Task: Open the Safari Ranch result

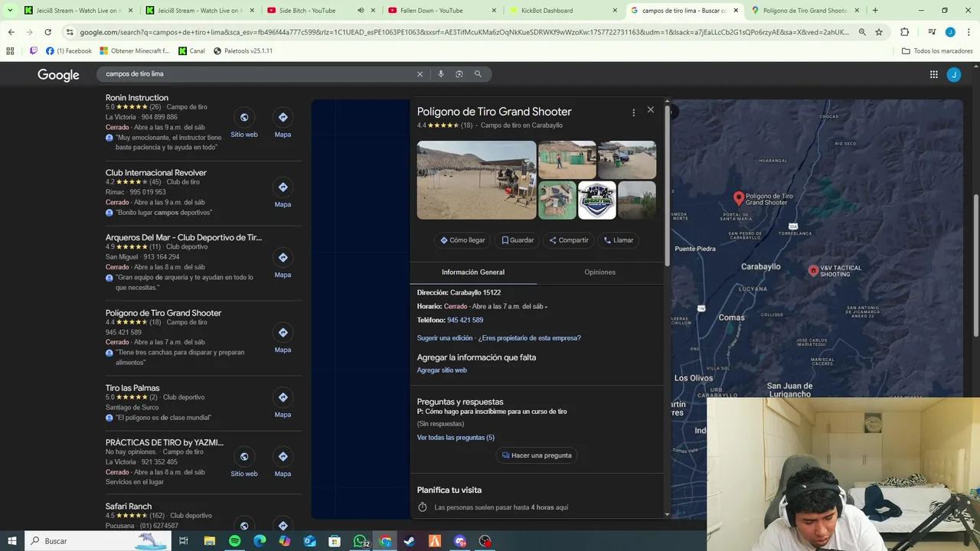Action: coord(129,507)
